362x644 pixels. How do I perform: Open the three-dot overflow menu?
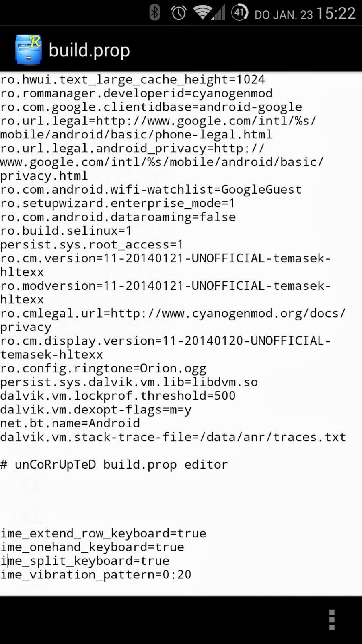pos(332,619)
